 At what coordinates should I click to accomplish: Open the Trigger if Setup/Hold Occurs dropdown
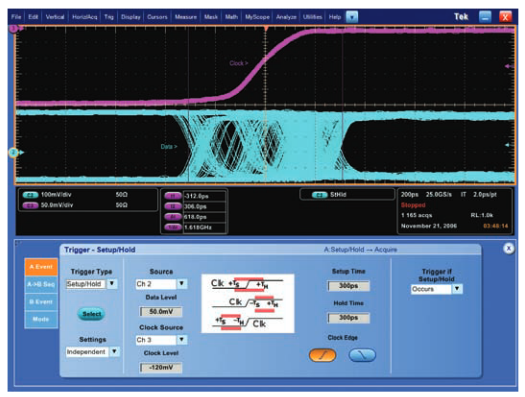click(457, 289)
